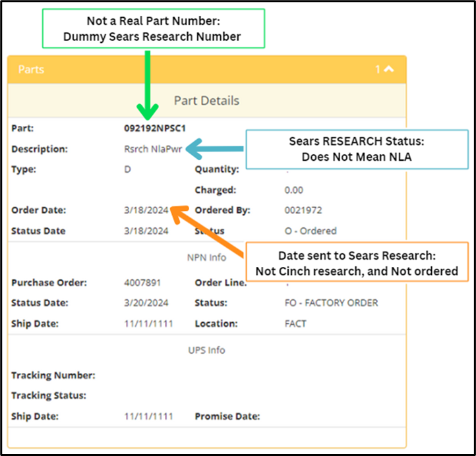
Task: Click the Status Date label beside O - Ordered
Action: (38, 231)
